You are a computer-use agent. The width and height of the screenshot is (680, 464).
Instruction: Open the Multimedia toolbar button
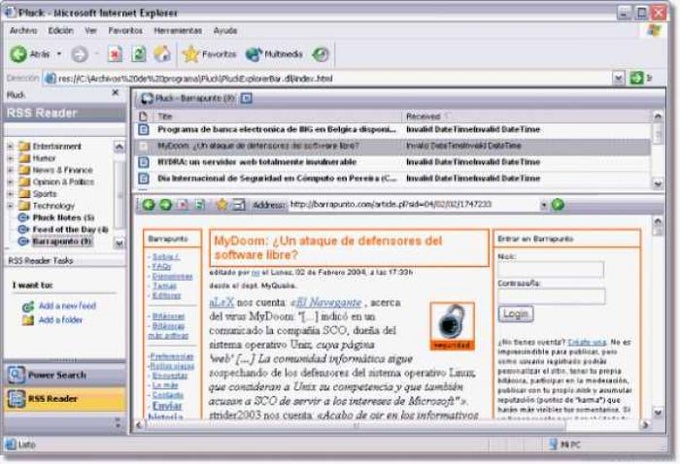click(274, 54)
